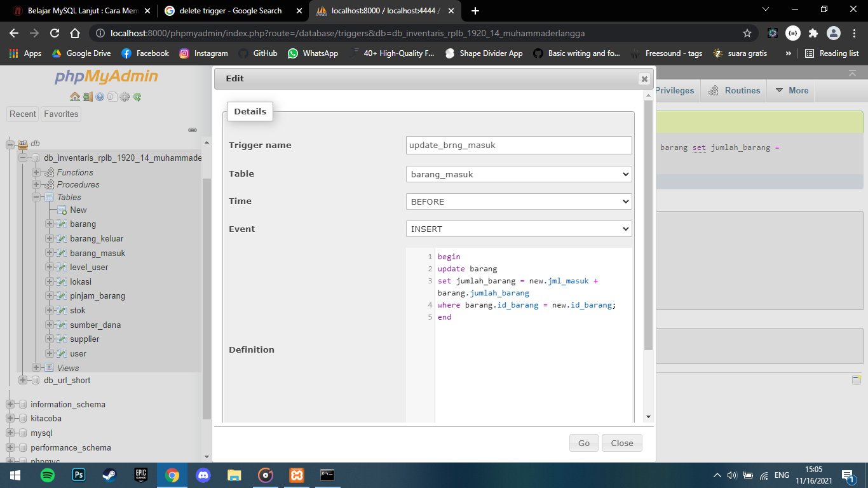Image resolution: width=868 pixels, height=488 pixels.
Task: Click the Favorites button in navigation panel
Action: (61, 114)
